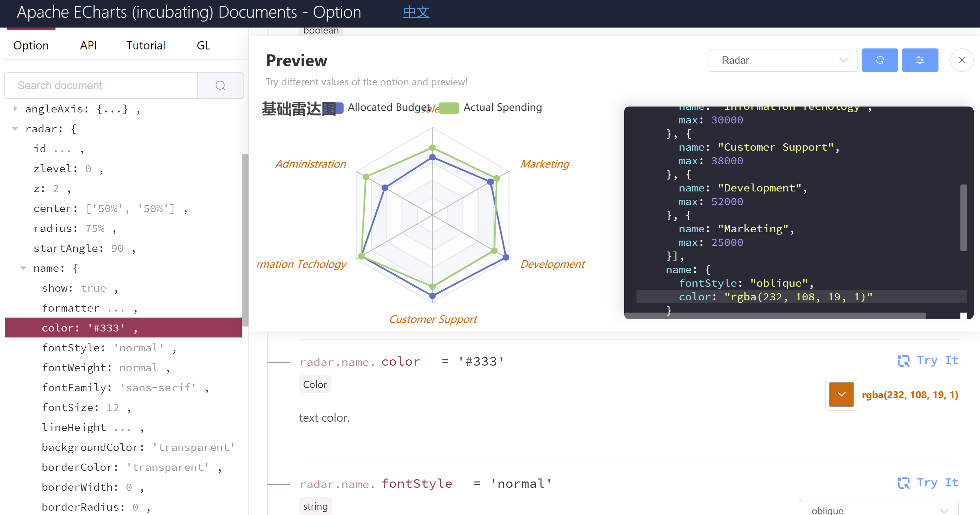
Task: Refresh the preview chart
Action: point(880,60)
